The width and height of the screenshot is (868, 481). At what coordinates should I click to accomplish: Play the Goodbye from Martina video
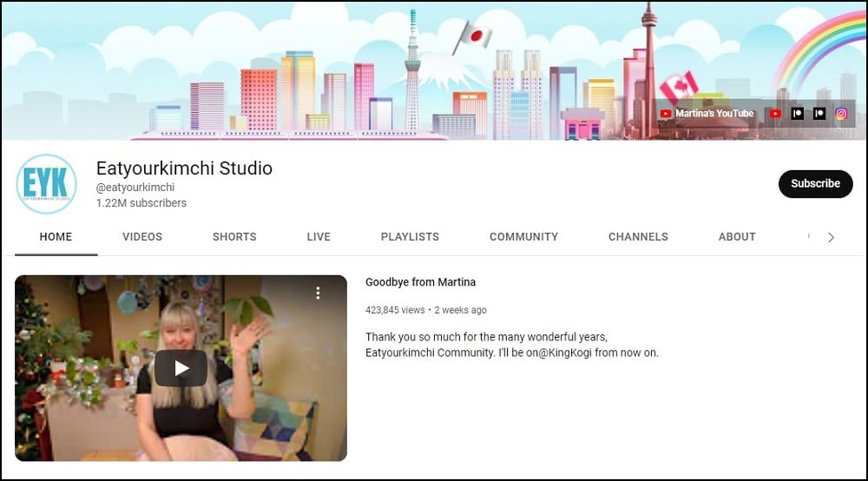click(x=181, y=368)
